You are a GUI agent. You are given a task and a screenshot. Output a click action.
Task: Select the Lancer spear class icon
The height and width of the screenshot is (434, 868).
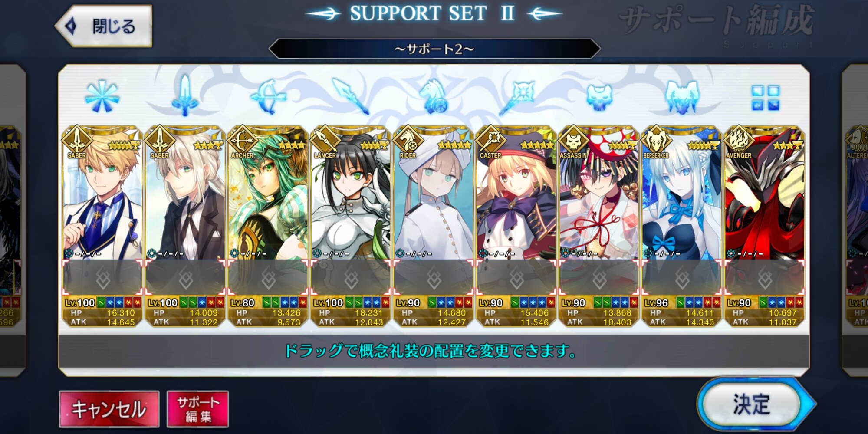click(x=351, y=96)
